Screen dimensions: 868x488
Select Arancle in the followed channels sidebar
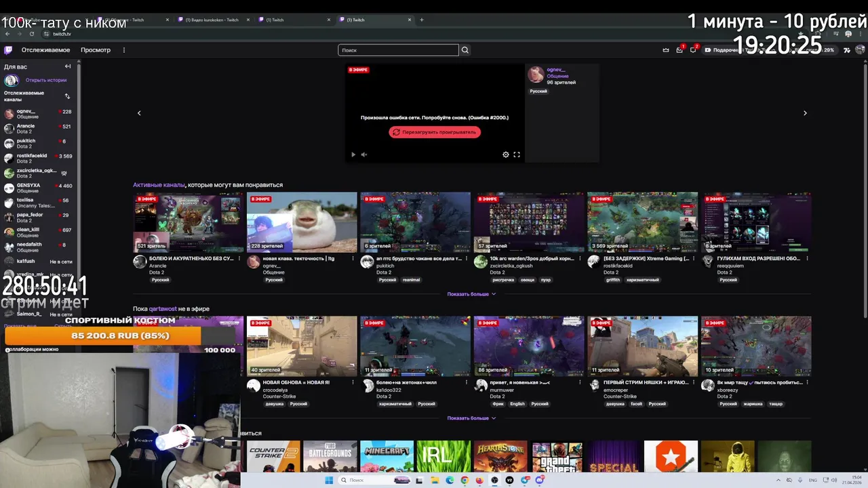pyautogui.click(x=38, y=128)
